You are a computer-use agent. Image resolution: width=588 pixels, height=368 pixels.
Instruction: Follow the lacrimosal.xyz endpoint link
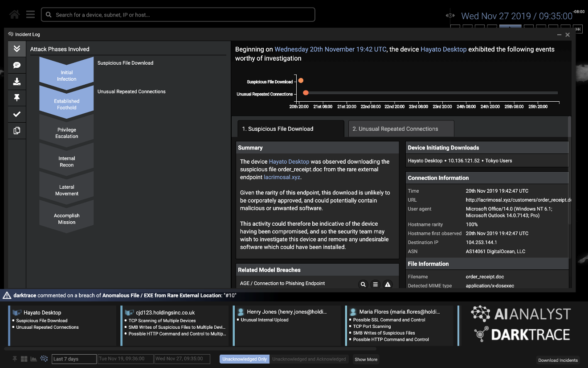click(x=282, y=177)
